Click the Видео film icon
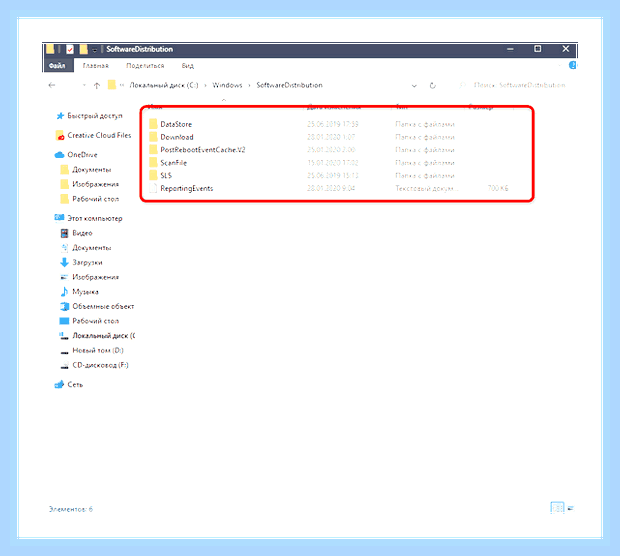This screenshot has height=556, width=620. [x=64, y=233]
